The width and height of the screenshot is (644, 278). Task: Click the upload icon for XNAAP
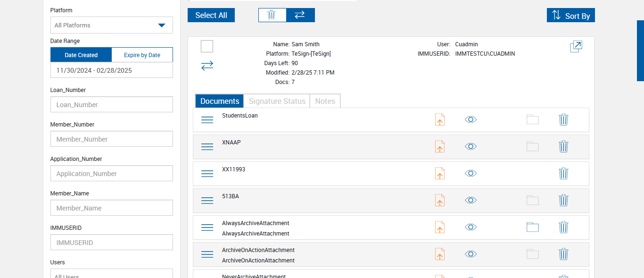(439, 146)
